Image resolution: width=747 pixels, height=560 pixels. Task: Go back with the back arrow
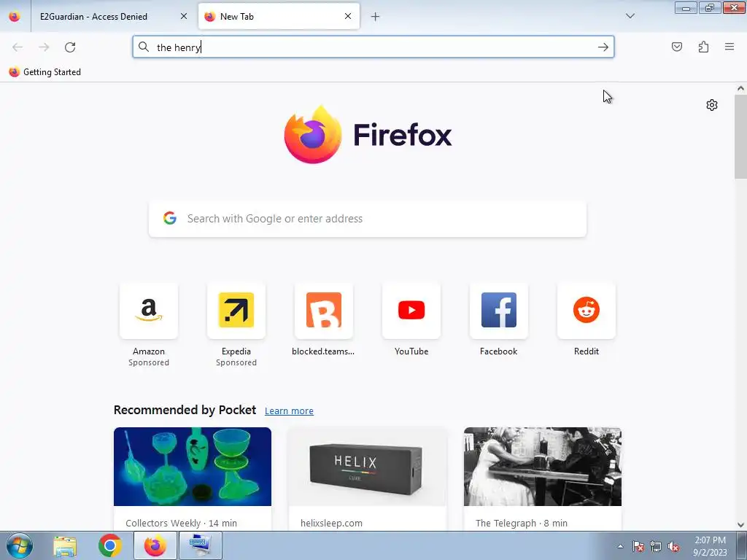18,47
